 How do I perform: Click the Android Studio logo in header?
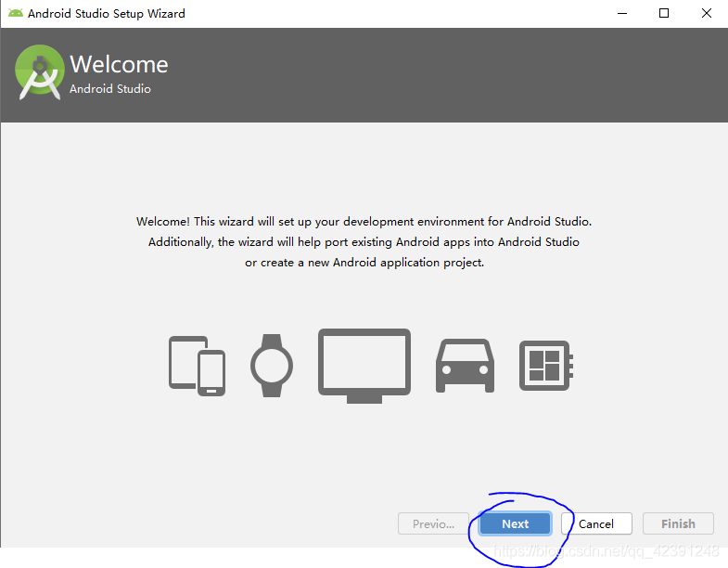39,73
